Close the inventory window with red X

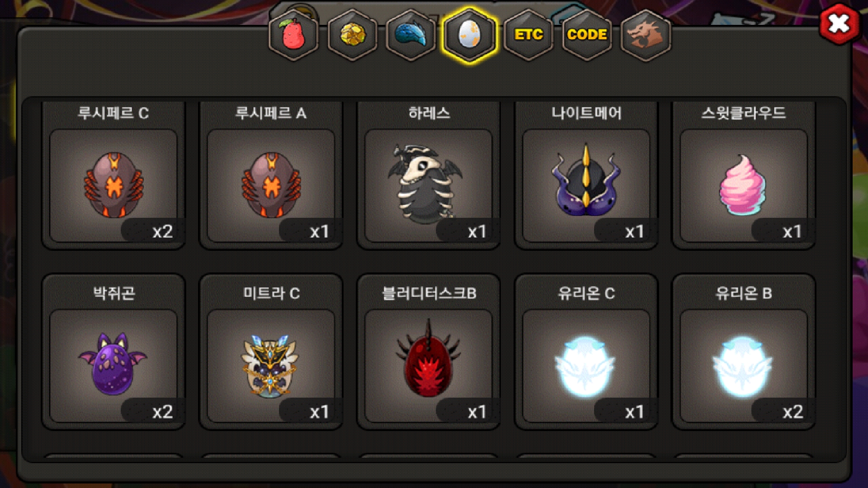pyautogui.click(x=840, y=24)
